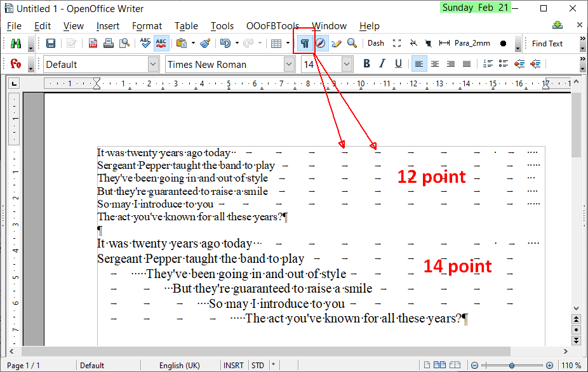Open the Table menu
Viewport: 588px width, 372px height.
click(x=186, y=26)
